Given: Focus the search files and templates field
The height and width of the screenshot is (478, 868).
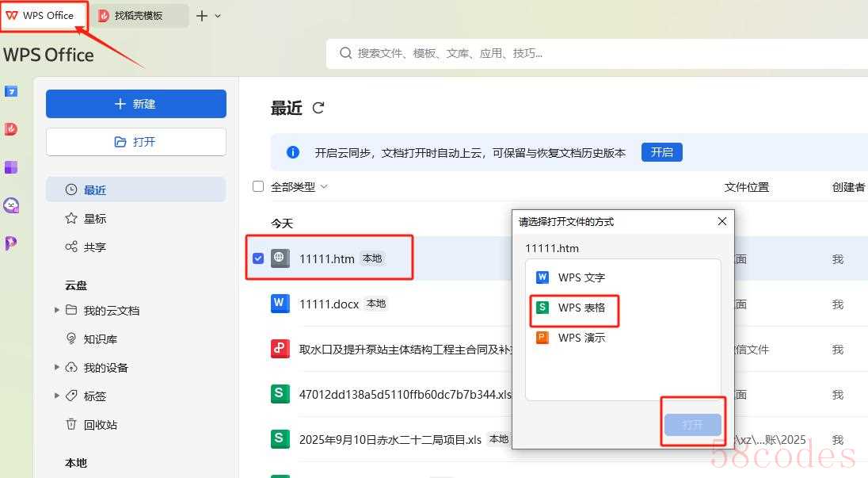Looking at the screenshot, I should 597,53.
